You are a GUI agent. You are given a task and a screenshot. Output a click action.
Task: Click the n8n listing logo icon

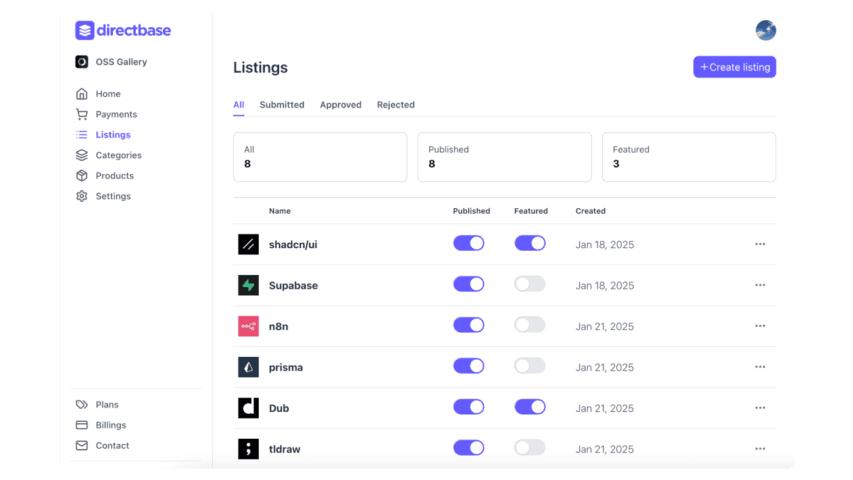[248, 326]
